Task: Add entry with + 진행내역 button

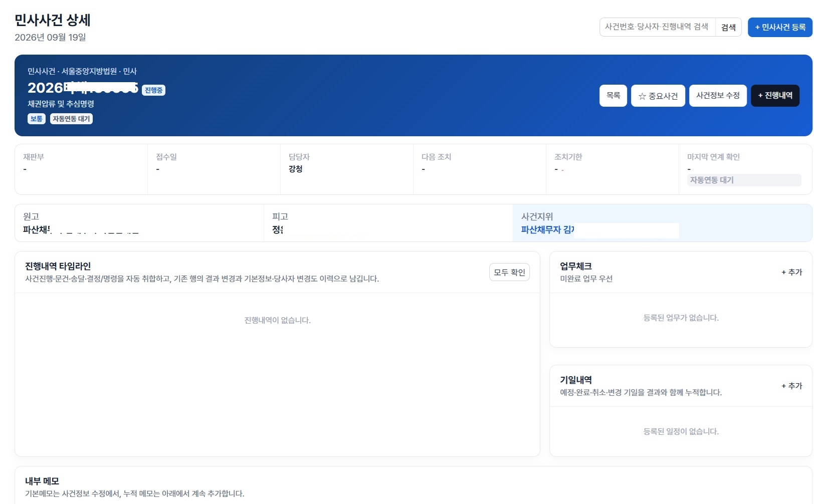Action: coord(775,96)
